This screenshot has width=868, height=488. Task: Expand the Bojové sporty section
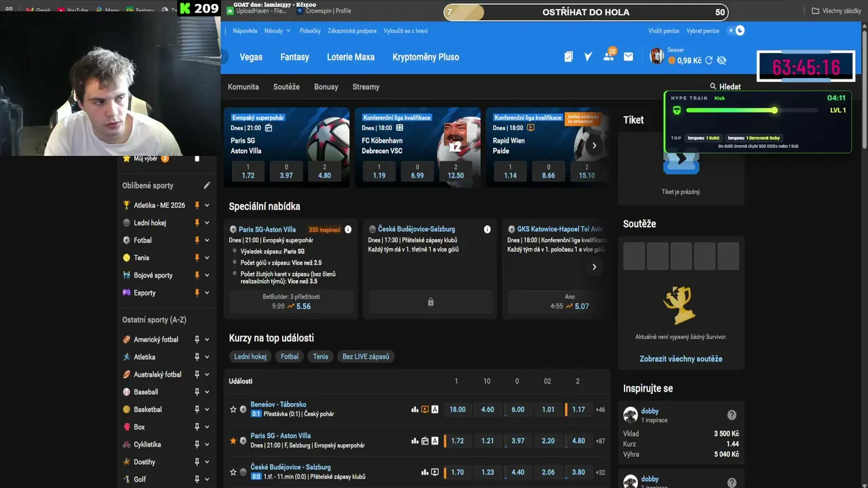coord(207,276)
